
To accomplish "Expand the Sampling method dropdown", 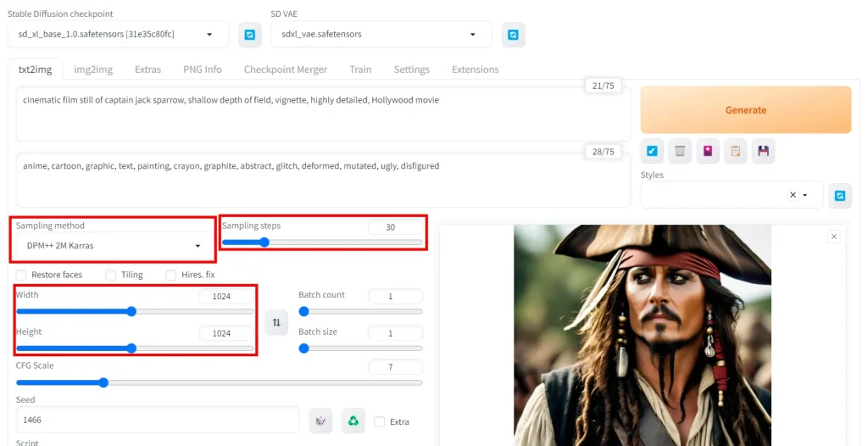I will 114,246.
